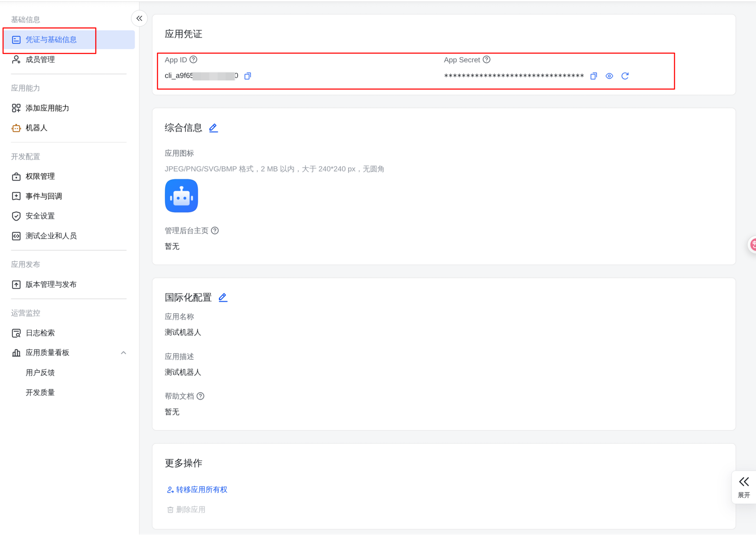
Task: Select the blue robot app icon thumbnail
Action: pyautogui.click(x=181, y=196)
